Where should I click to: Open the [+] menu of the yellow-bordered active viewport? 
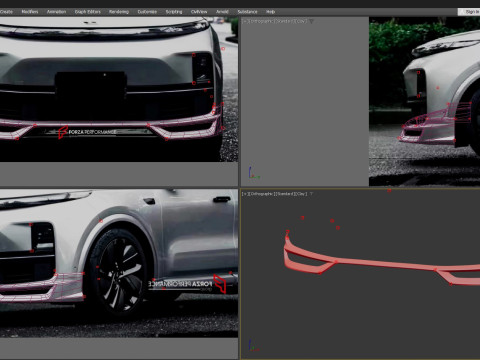click(245, 194)
